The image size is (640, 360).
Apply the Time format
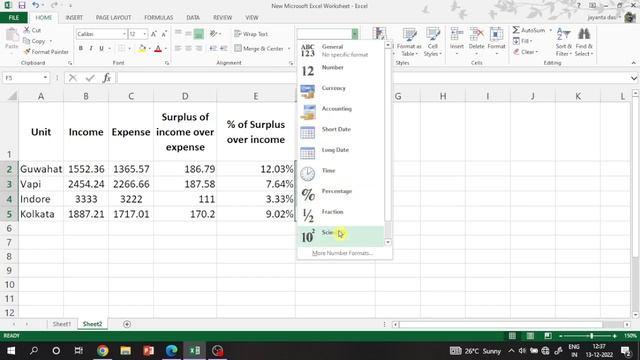[341, 174]
